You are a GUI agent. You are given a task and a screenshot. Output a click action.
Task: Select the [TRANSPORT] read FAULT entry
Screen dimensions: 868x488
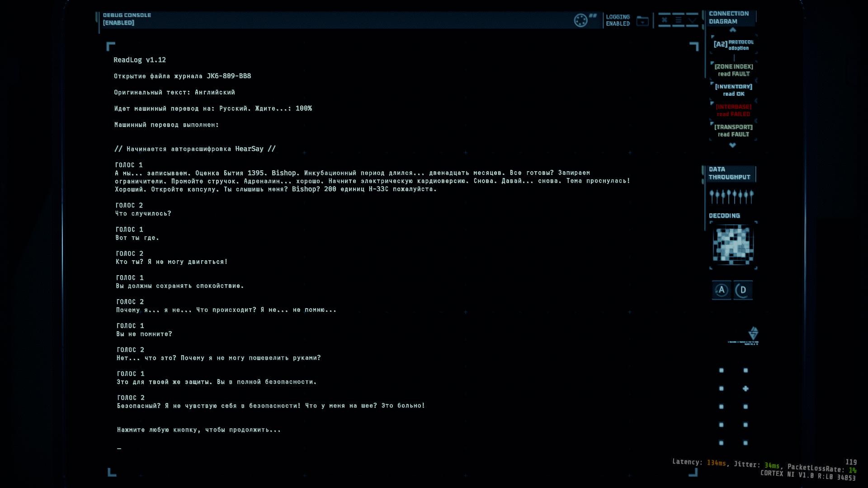click(x=733, y=131)
